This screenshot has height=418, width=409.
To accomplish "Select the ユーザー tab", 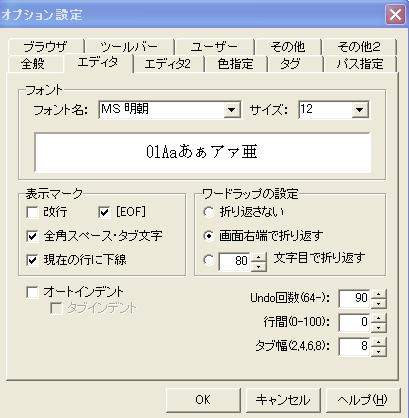I will click(214, 47).
